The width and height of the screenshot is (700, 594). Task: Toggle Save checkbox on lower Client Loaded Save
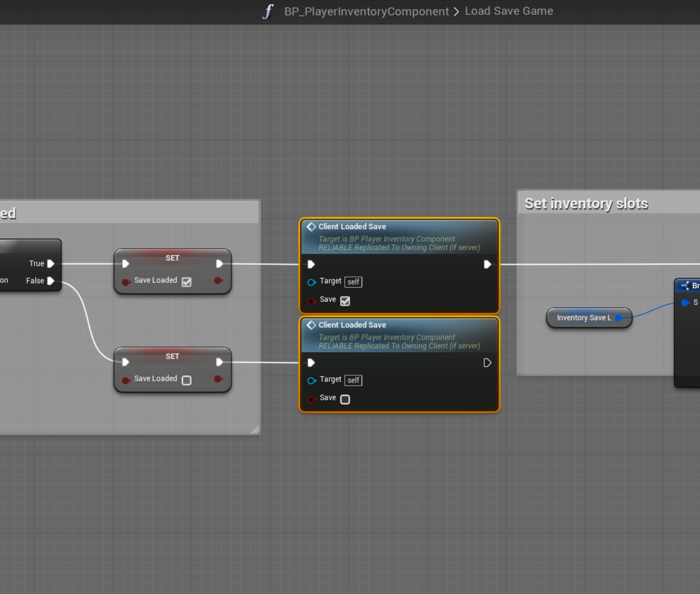(x=345, y=399)
